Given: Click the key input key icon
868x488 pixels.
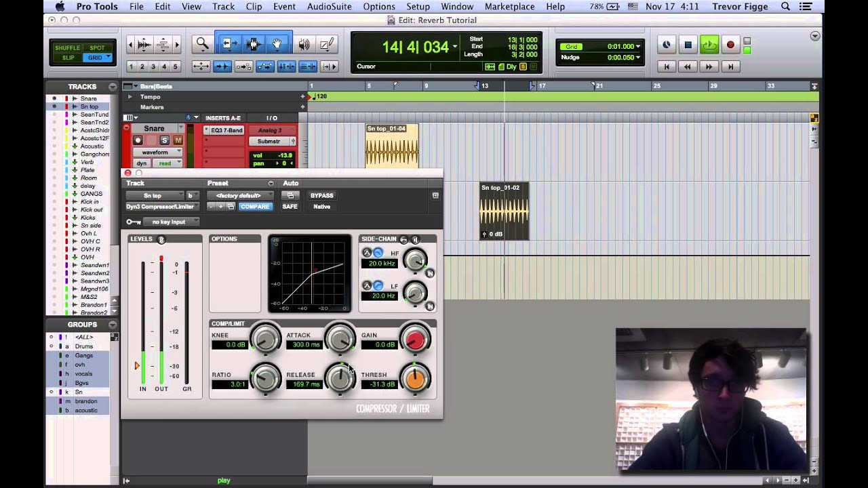Looking at the screenshot, I should 134,222.
